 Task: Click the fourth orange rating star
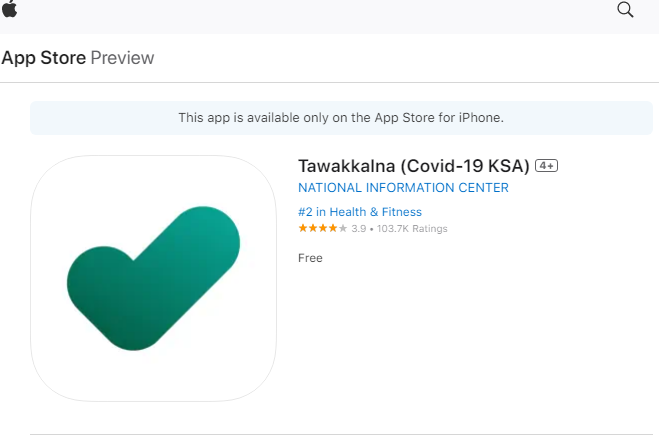[x=333, y=228]
